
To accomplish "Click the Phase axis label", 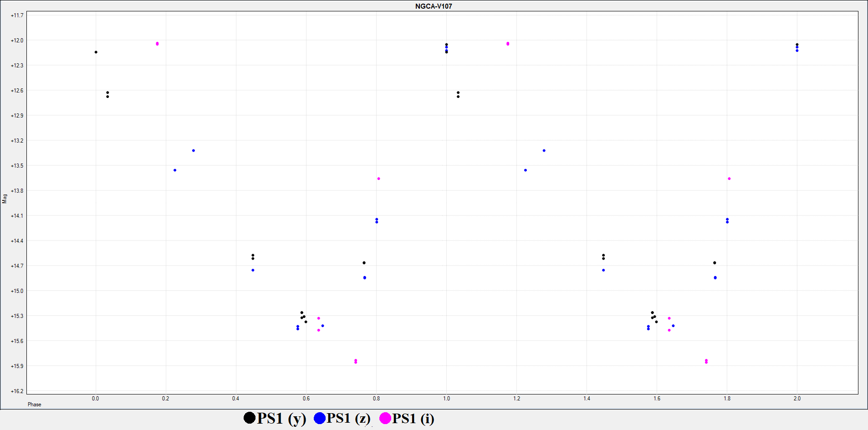I will pyautogui.click(x=34, y=404).
